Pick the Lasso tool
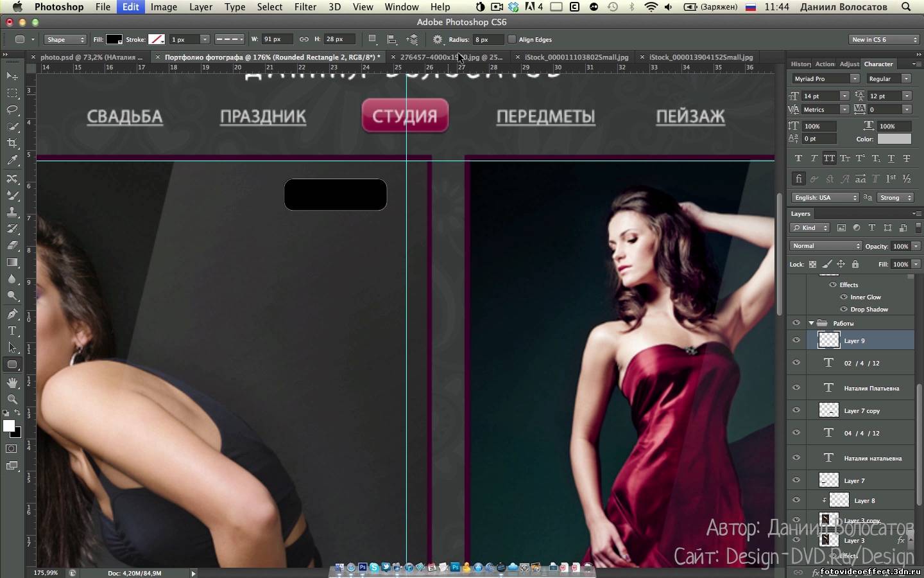The height and width of the screenshot is (578, 924). [x=12, y=110]
